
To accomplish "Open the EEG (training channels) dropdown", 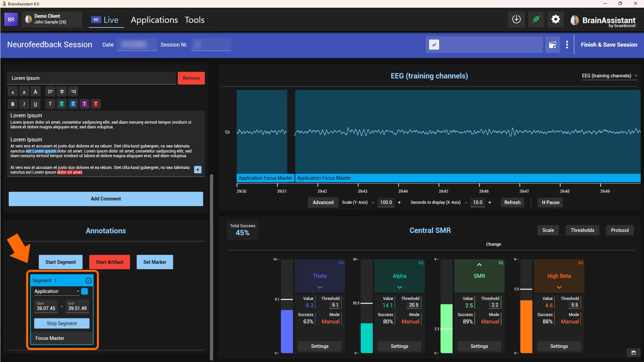I will pos(609,76).
